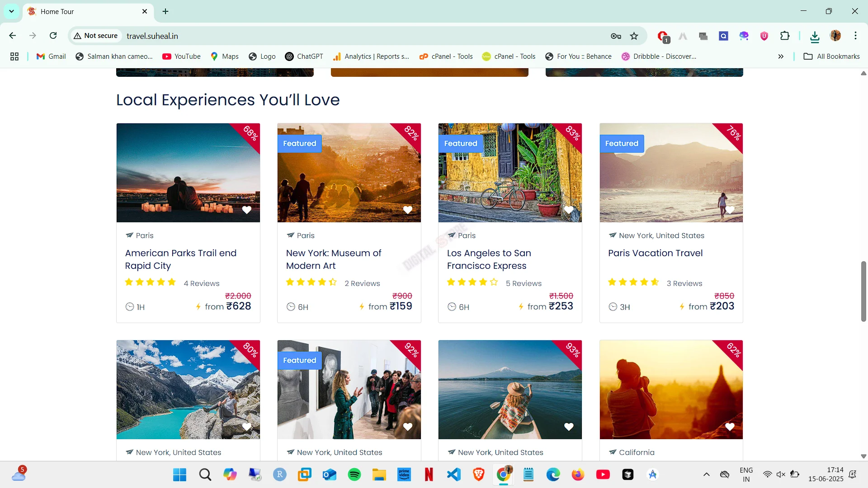868x488 pixels.
Task: Click the blue square extension icon
Action: pyautogui.click(x=723, y=36)
